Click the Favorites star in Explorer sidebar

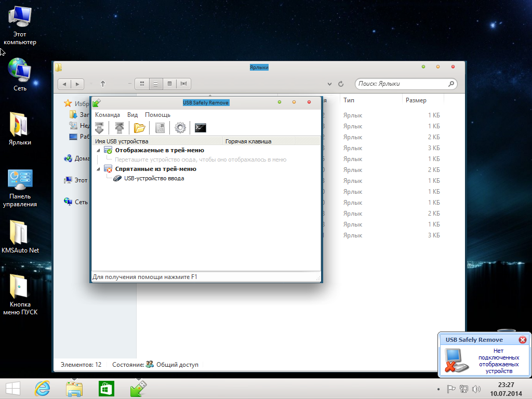[68, 103]
